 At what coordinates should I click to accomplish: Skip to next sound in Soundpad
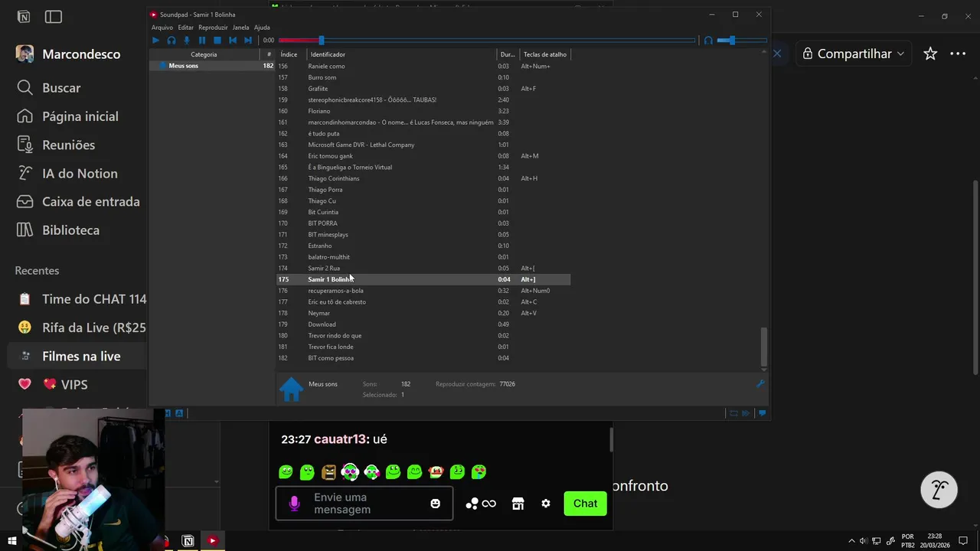pos(248,41)
